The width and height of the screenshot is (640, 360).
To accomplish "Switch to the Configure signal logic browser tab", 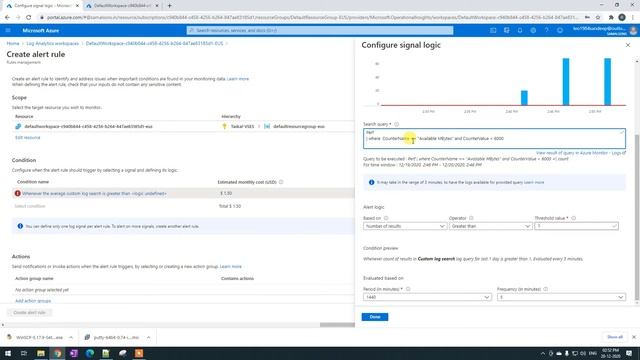I will pyautogui.click(x=42, y=6).
